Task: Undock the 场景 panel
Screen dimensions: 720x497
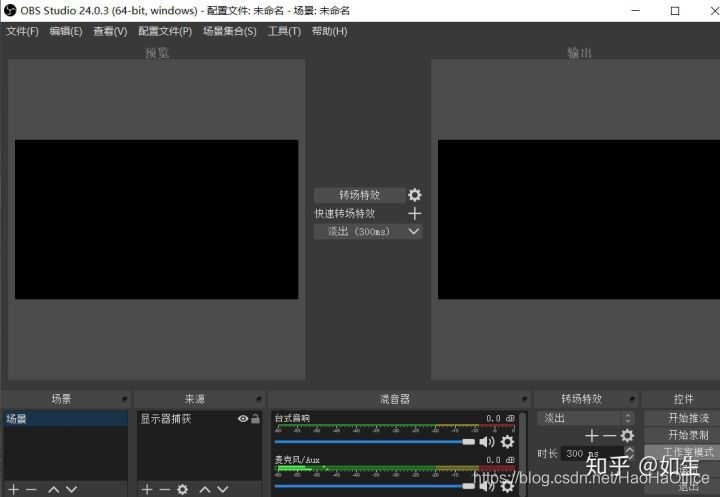Action: tap(124, 399)
